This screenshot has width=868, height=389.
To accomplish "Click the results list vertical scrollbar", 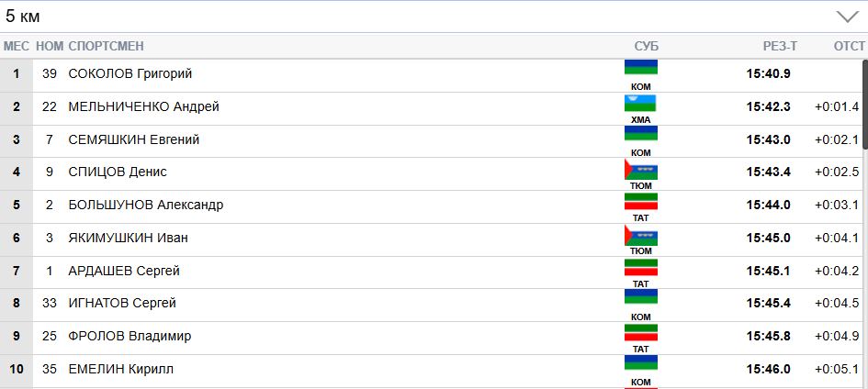I will coord(862,183).
